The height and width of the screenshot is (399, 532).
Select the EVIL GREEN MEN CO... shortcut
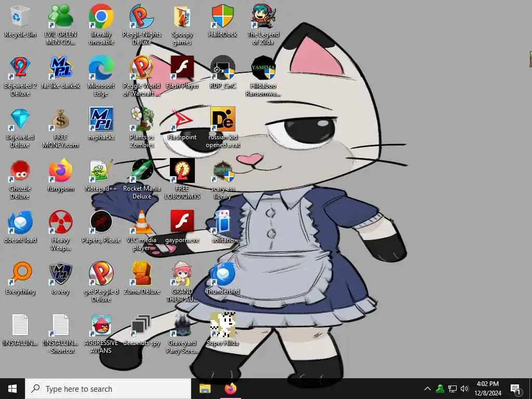(x=61, y=17)
